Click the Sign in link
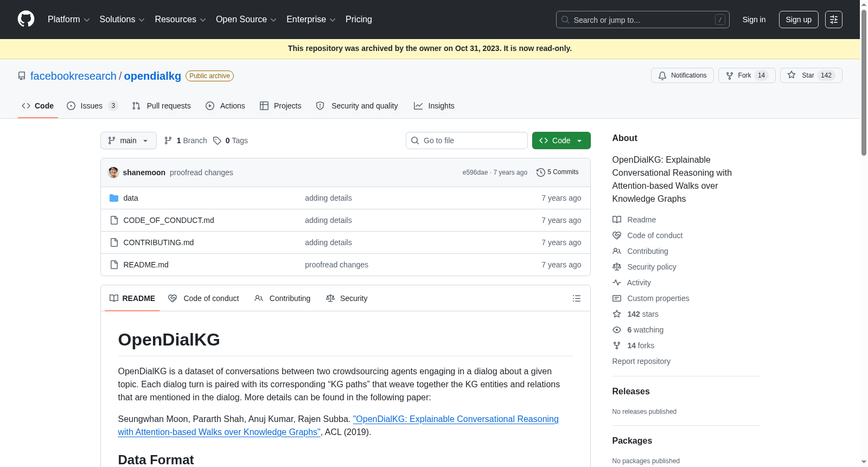 (x=754, y=20)
